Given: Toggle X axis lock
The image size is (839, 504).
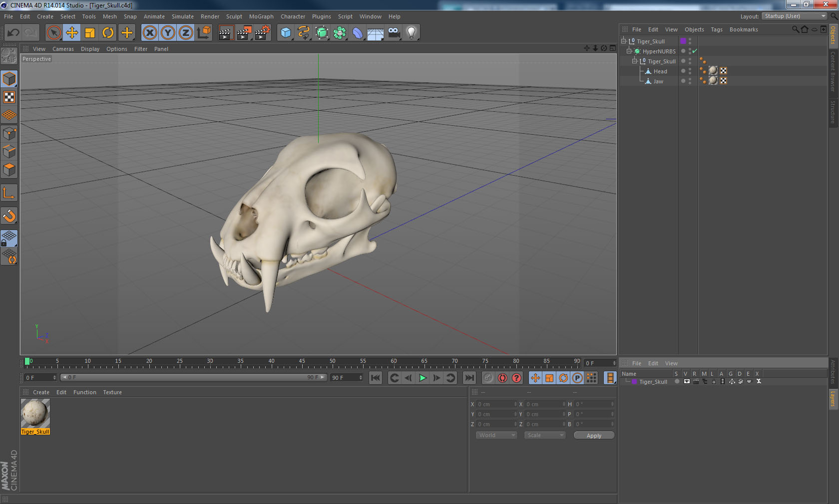Looking at the screenshot, I should (x=150, y=33).
